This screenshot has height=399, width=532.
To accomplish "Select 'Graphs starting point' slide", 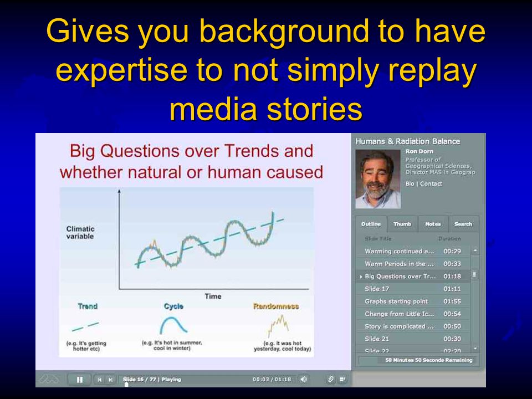I will (x=413, y=301).
